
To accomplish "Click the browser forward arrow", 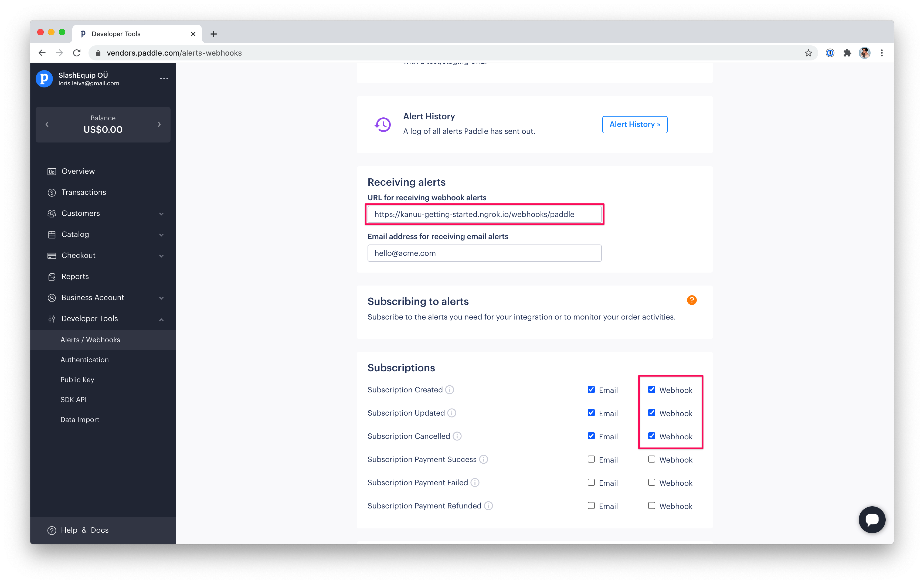I will (59, 53).
